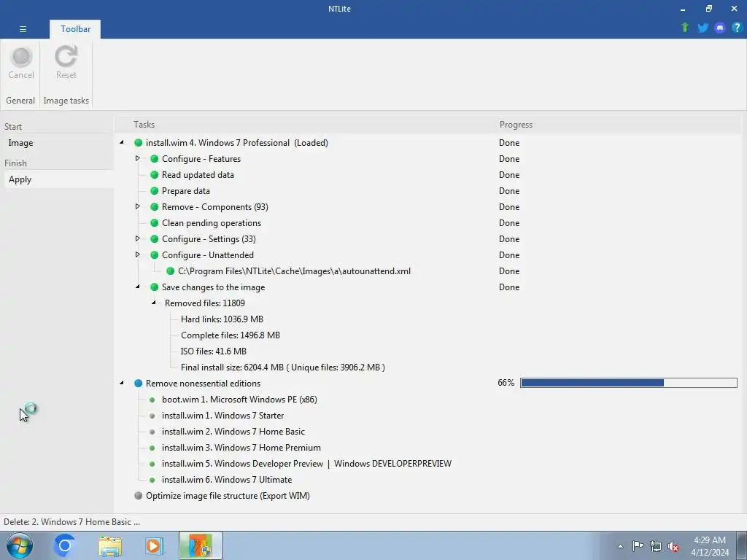Click status dot next to Configure - Features
Viewport: 747px width, 560px height.
(x=155, y=159)
